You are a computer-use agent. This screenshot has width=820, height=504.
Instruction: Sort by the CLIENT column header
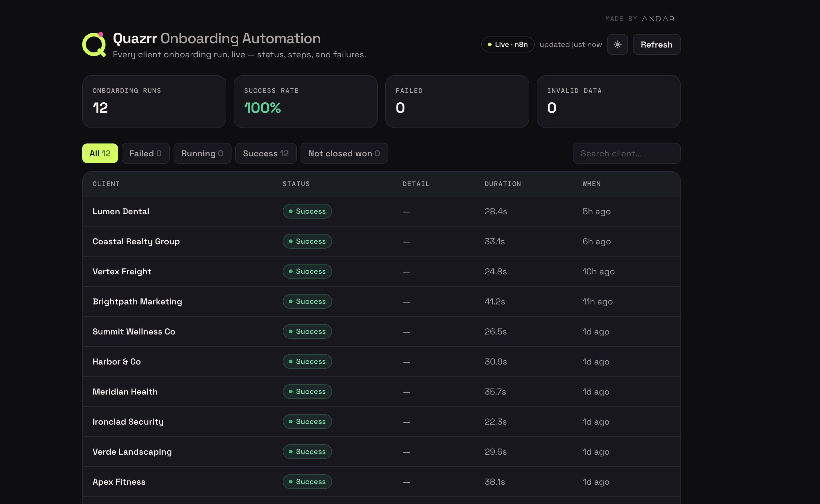[106, 184]
